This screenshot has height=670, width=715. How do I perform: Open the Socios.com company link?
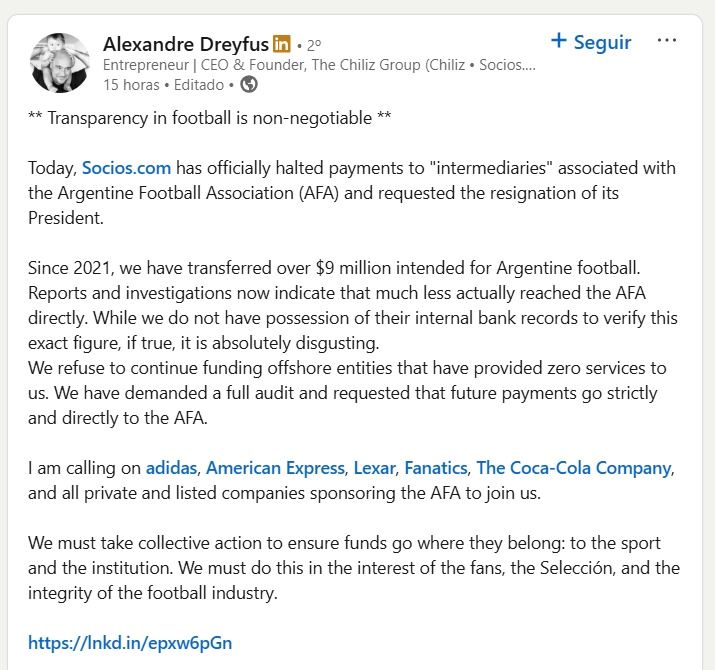126,167
